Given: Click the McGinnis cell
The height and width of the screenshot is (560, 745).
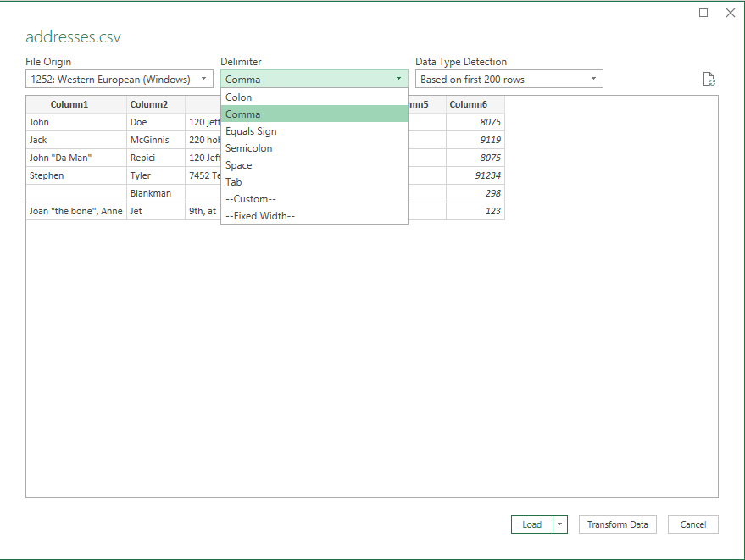Looking at the screenshot, I should pyautogui.click(x=156, y=140).
